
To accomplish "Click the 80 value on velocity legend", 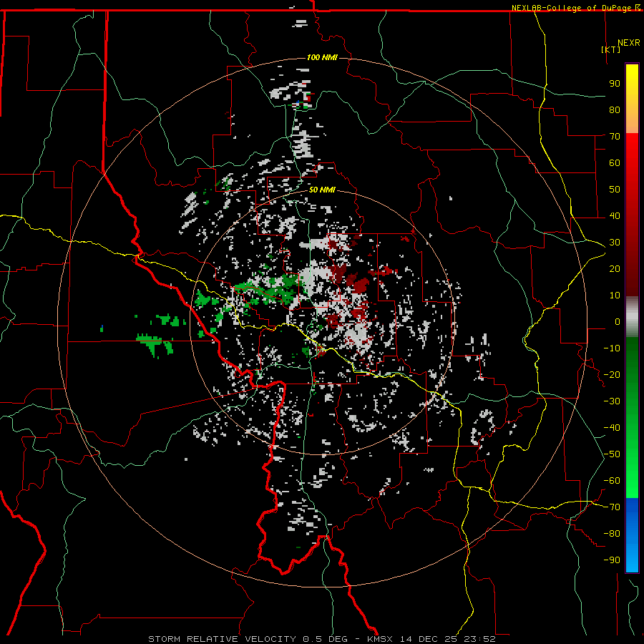I will tap(615, 109).
